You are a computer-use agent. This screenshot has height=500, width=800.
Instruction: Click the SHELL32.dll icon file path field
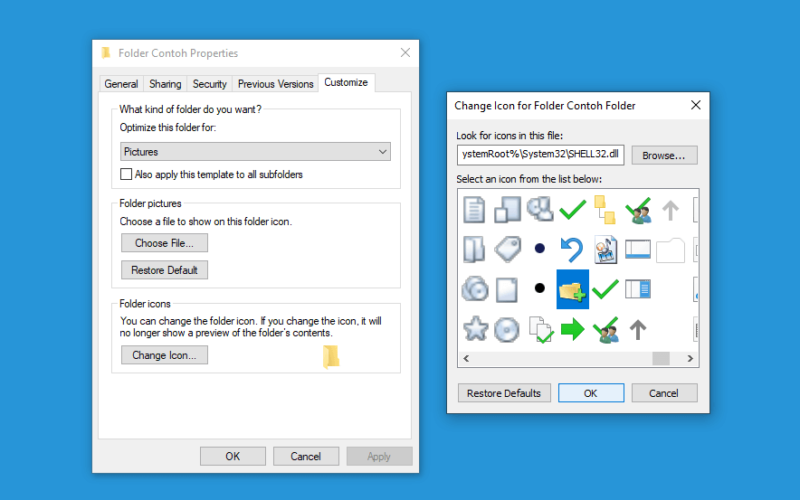coord(540,155)
